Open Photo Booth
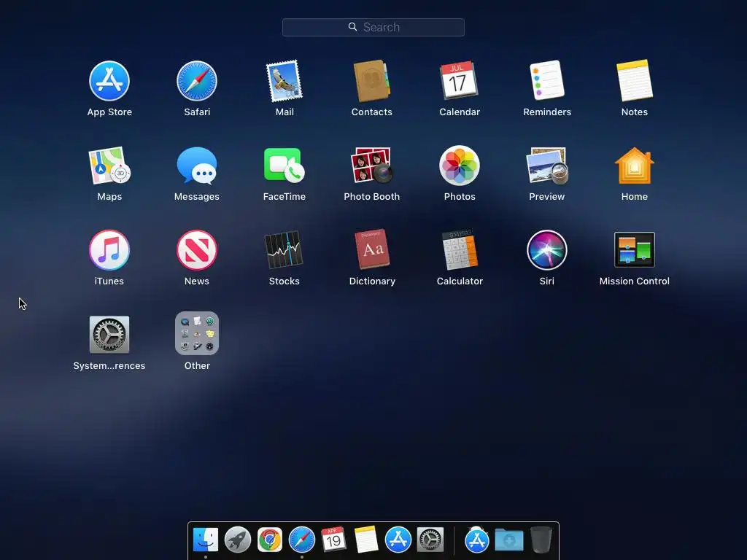The width and height of the screenshot is (747, 560). point(371,166)
